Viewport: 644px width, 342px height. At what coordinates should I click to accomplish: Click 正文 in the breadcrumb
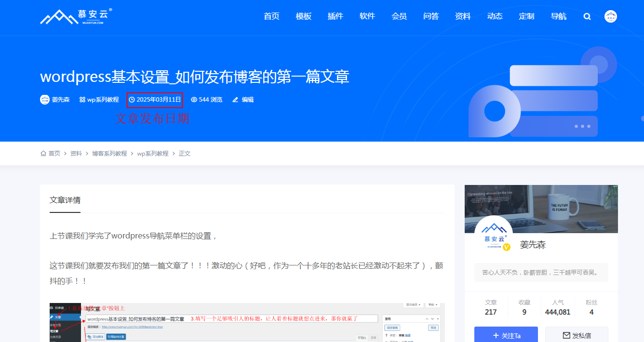pyautogui.click(x=185, y=153)
